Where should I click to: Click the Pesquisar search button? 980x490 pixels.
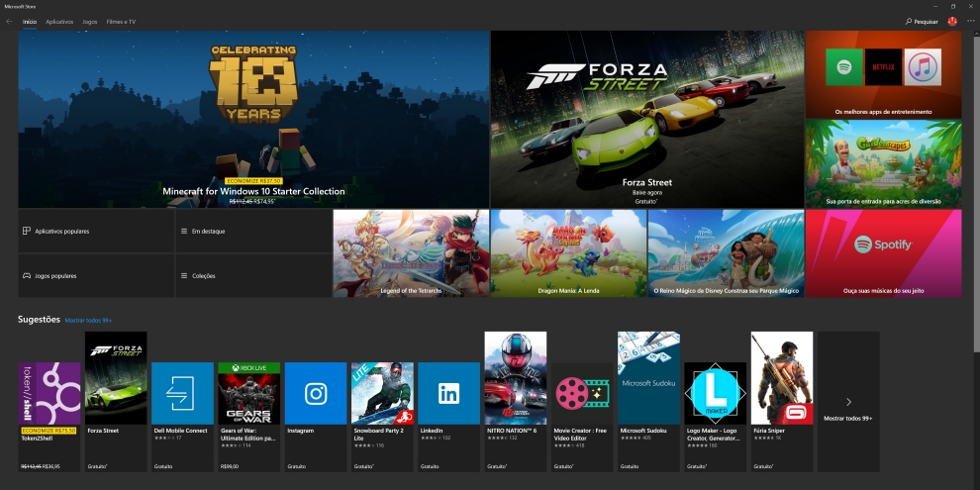tap(922, 21)
